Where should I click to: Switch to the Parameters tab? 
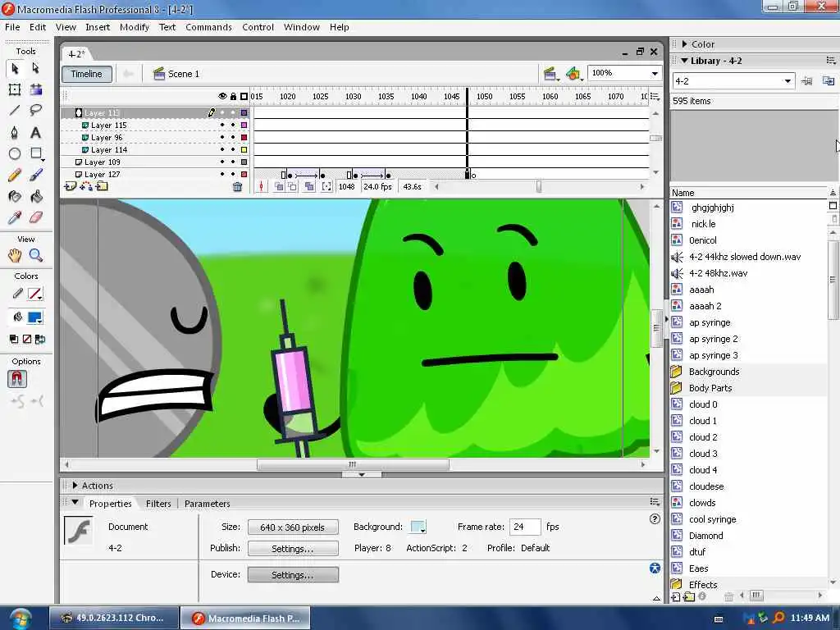pos(208,504)
